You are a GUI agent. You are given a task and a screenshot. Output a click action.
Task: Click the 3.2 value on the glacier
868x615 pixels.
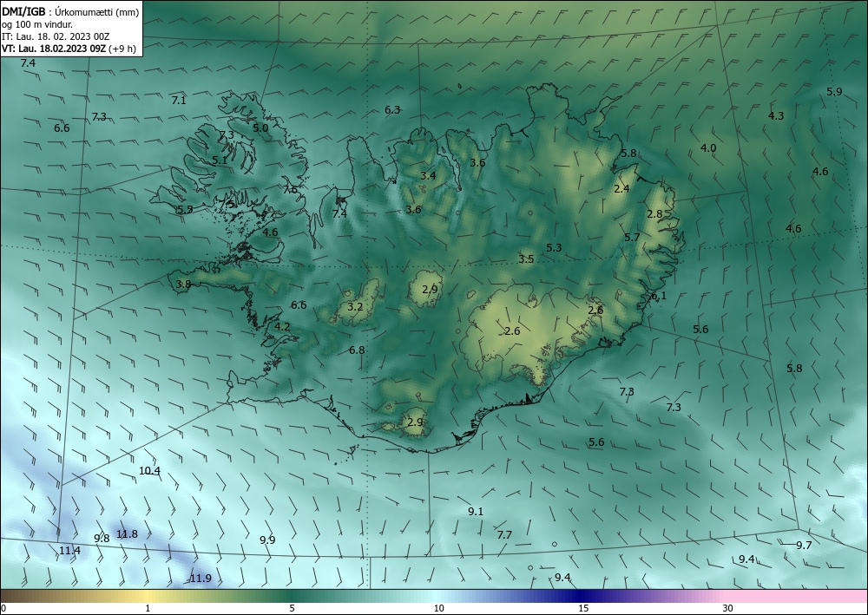click(355, 306)
